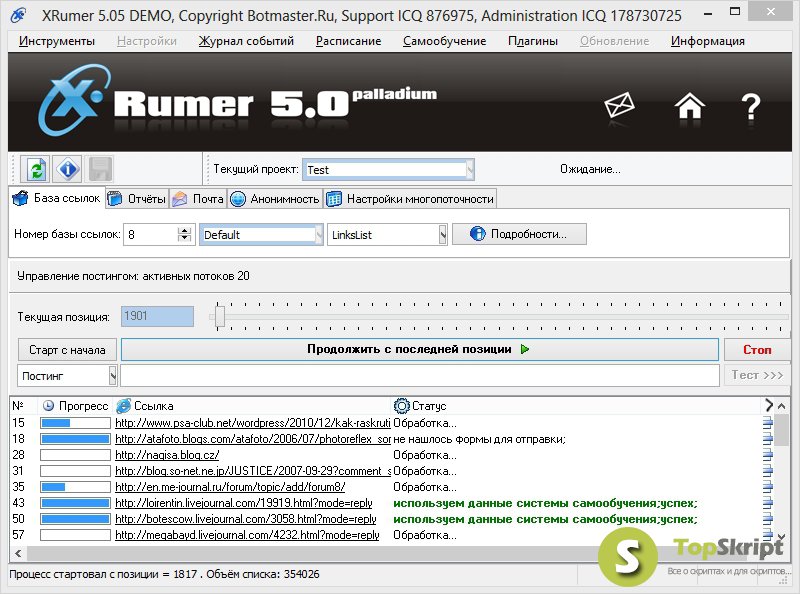Open the nagisa.blog.cz link

[x=167, y=455]
